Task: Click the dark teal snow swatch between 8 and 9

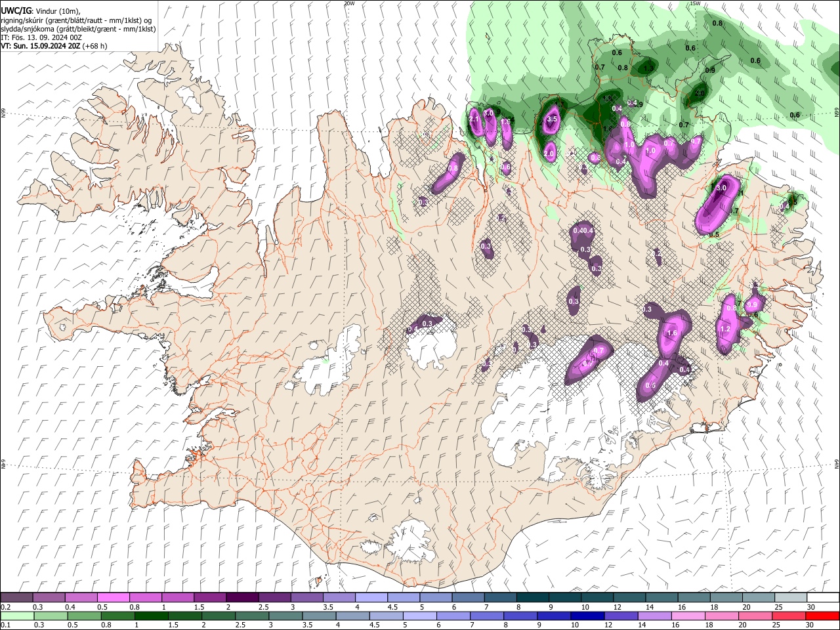Action: pos(532,598)
